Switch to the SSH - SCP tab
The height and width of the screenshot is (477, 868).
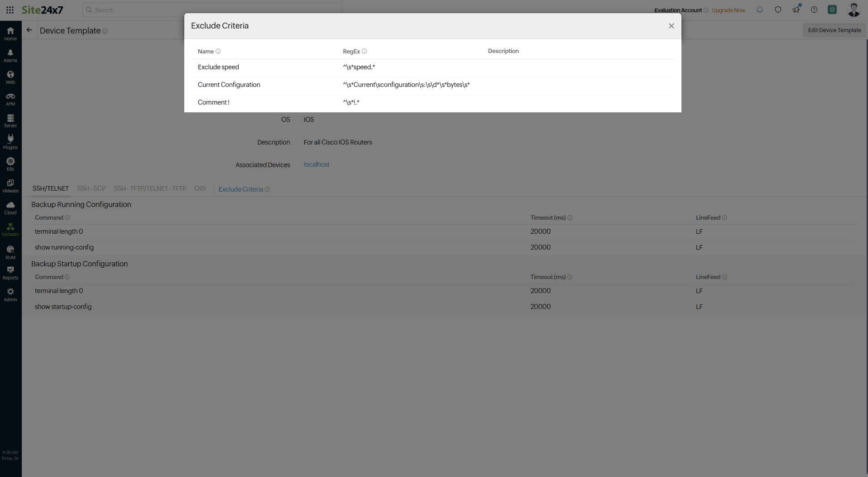tap(91, 188)
